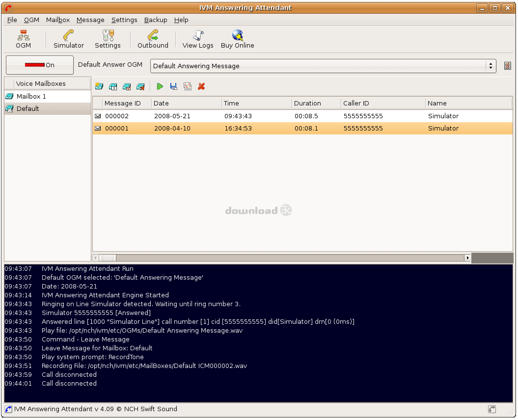Sort by Message ID column
Viewport: 518px width, 420px height.
click(127, 104)
